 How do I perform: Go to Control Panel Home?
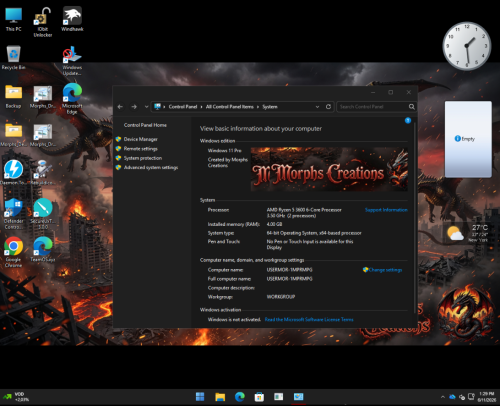(x=145, y=125)
